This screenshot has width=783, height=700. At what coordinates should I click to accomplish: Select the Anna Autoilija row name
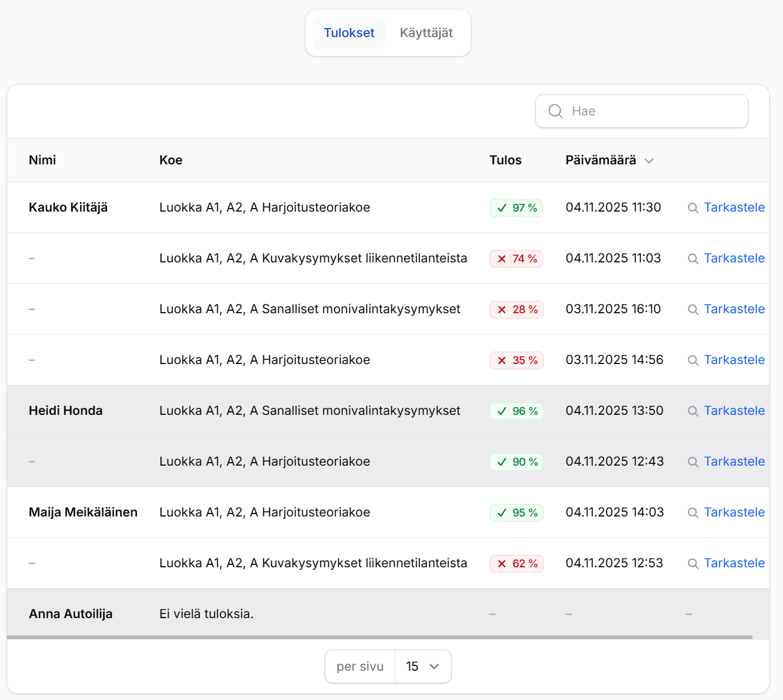click(x=71, y=614)
